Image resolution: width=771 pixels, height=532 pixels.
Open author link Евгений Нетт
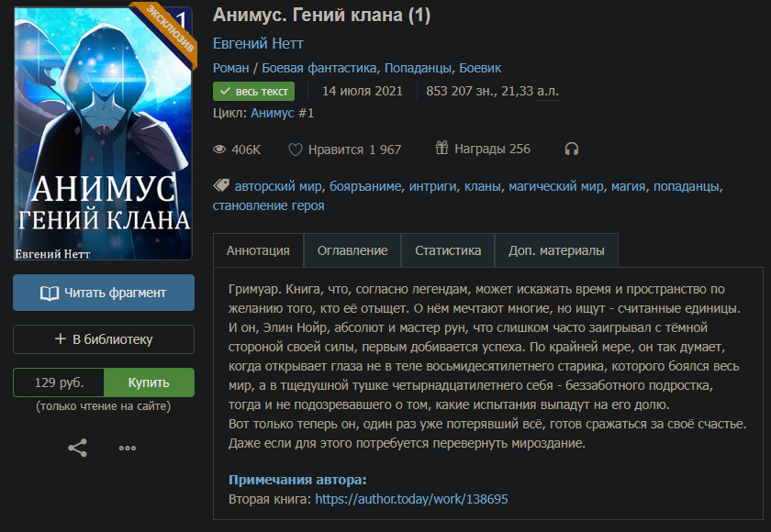(x=258, y=44)
